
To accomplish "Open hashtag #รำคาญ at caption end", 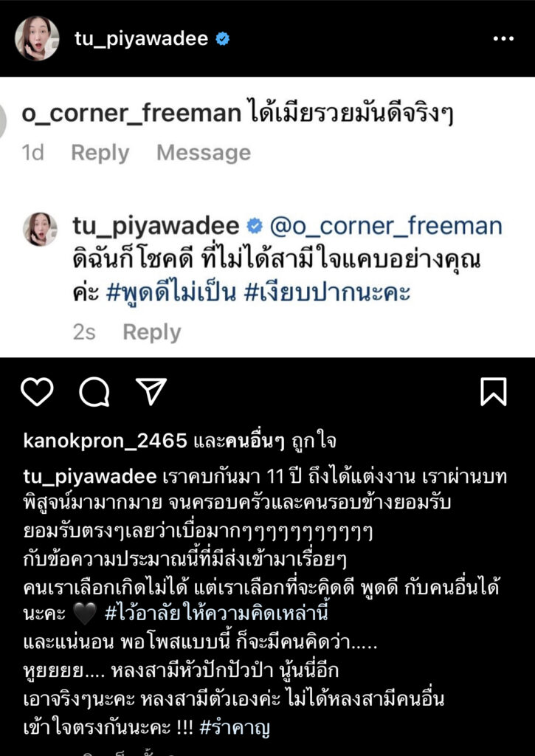I will point(235,727).
